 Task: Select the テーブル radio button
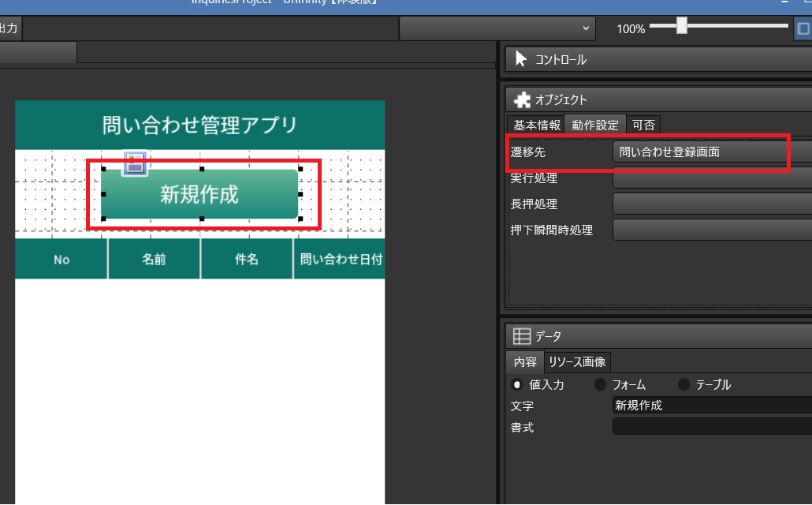pos(684,385)
